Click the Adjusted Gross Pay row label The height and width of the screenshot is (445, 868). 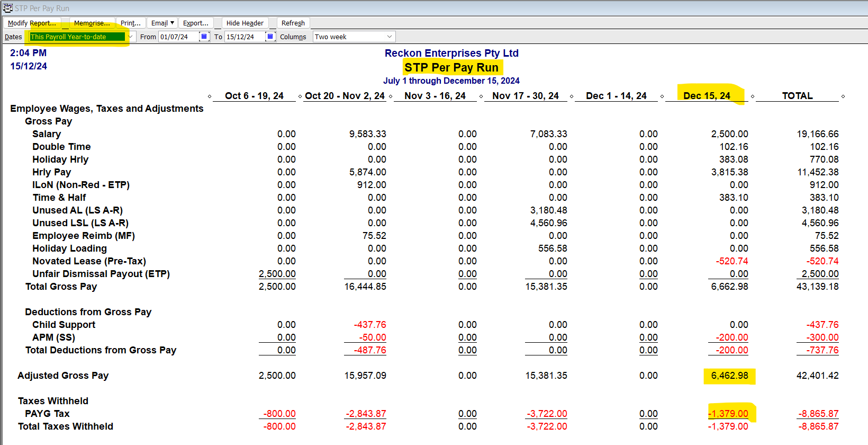point(63,376)
